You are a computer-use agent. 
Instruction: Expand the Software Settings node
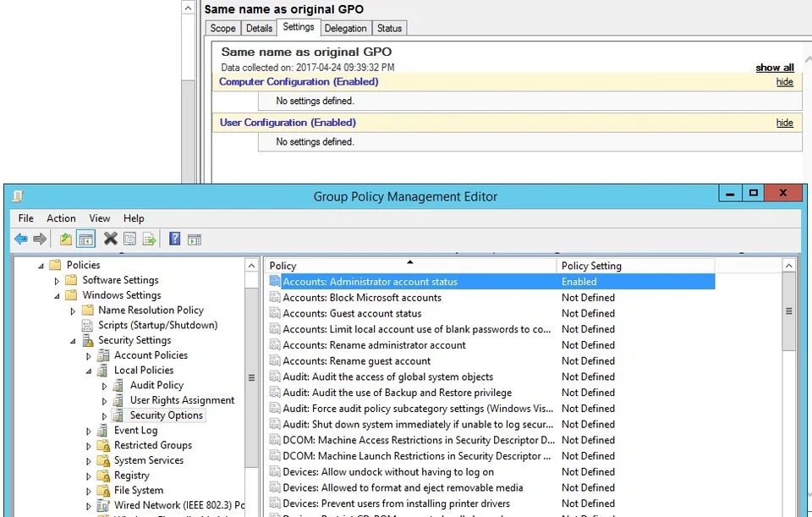pyautogui.click(x=57, y=281)
